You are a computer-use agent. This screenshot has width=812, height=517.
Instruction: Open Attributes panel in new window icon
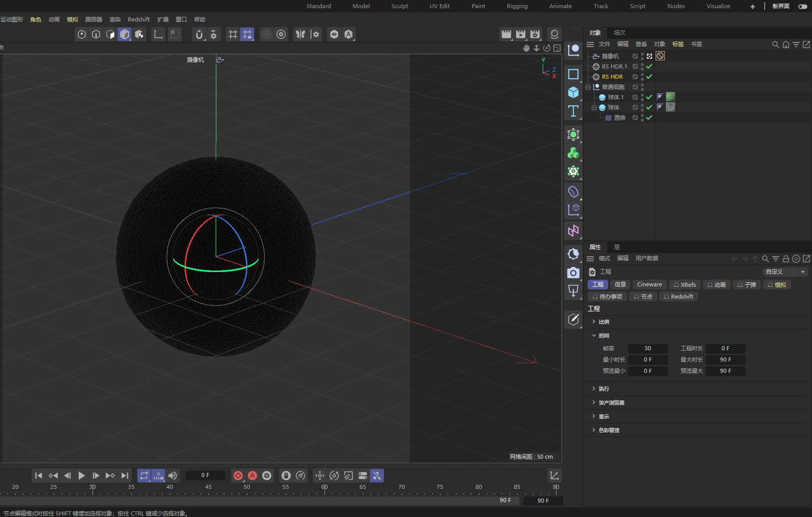tap(806, 259)
